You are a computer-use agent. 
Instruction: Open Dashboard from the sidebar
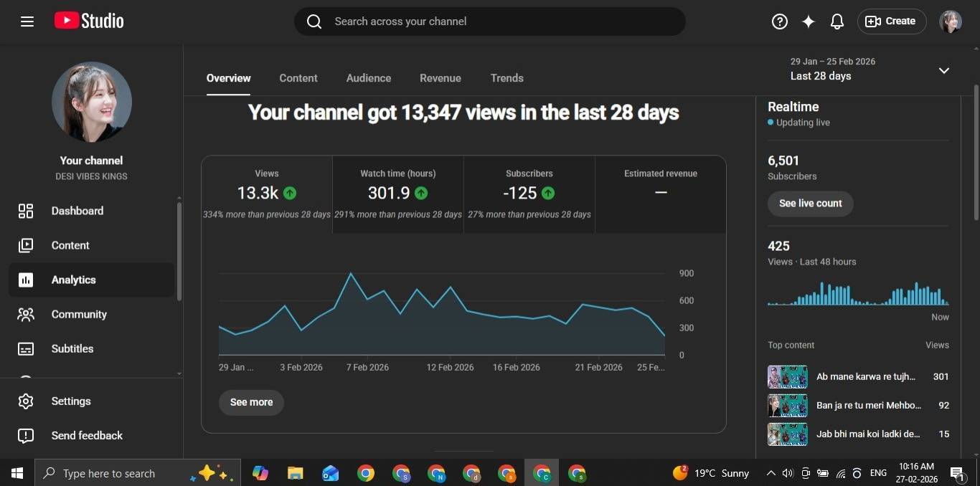pyautogui.click(x=77, y=211)
